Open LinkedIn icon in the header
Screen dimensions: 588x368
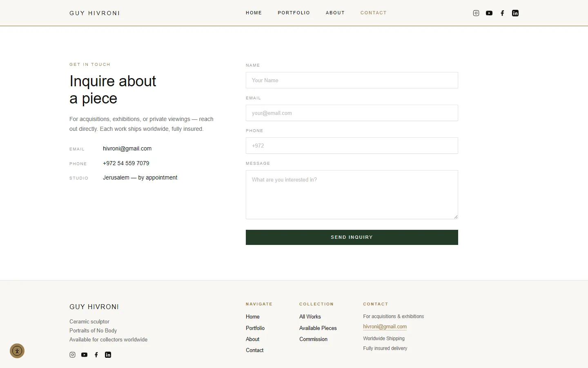pos(515,13)
